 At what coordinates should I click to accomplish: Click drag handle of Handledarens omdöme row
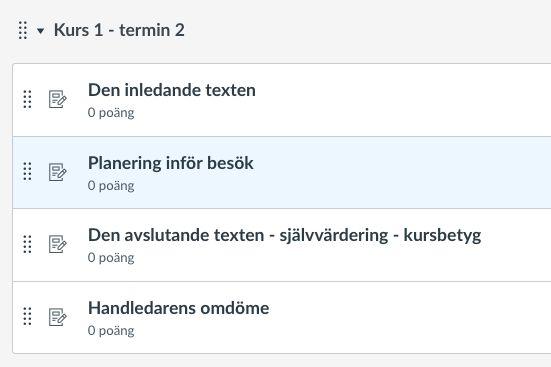pos(27,316)
